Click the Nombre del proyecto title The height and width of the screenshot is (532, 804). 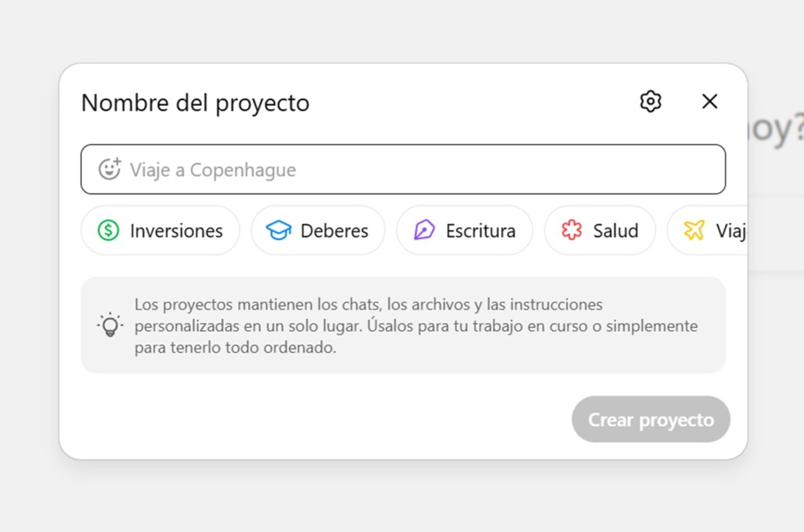[195, 103]
